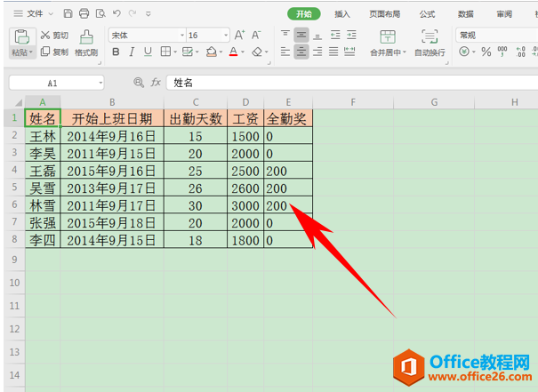Click the fx insert function icon
Screen dimensions: 538x392
[x=156, y=83]
